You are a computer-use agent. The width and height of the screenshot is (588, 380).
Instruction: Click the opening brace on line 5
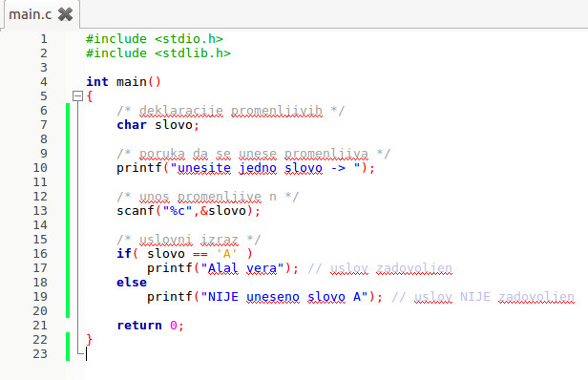(90, 96)
